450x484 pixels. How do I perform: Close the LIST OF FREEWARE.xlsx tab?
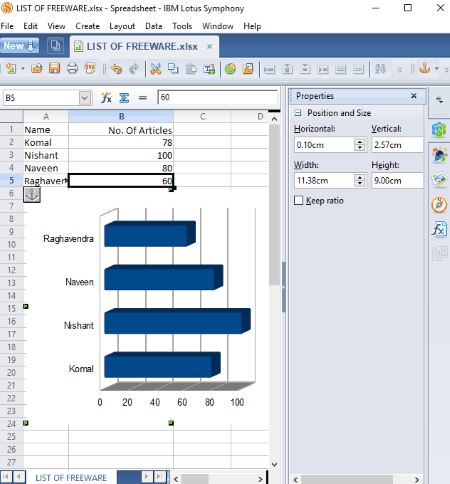[x=209, y=46]
